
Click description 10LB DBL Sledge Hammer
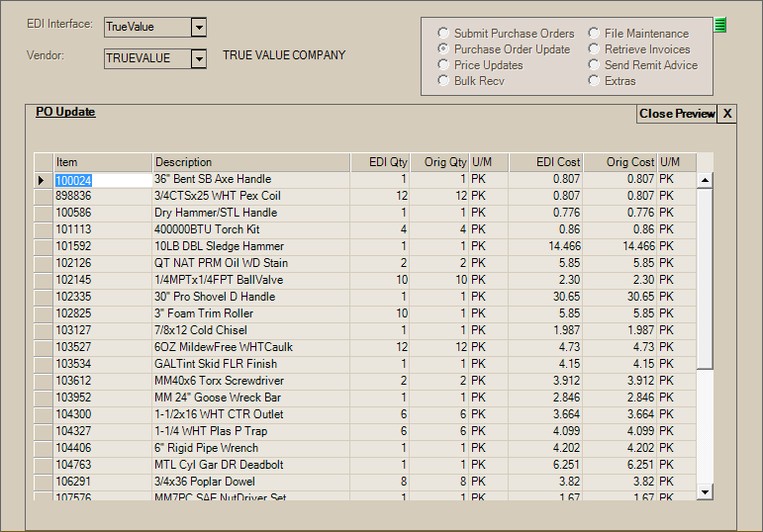coord(219,246)
